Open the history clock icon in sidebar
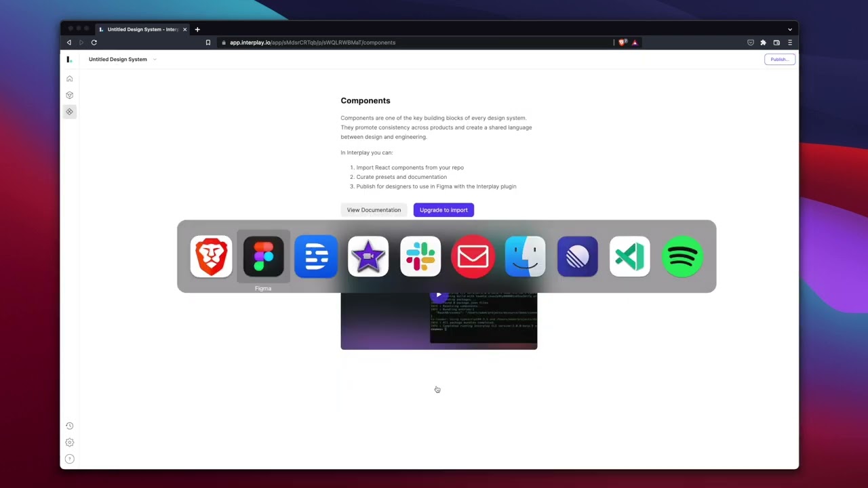Viewport: 868px width, 488px height. 69,426
